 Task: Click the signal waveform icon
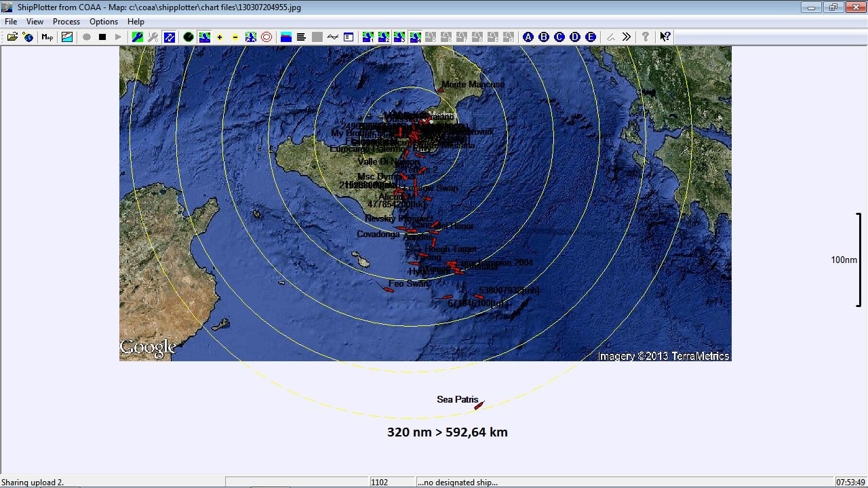[334, 37]
